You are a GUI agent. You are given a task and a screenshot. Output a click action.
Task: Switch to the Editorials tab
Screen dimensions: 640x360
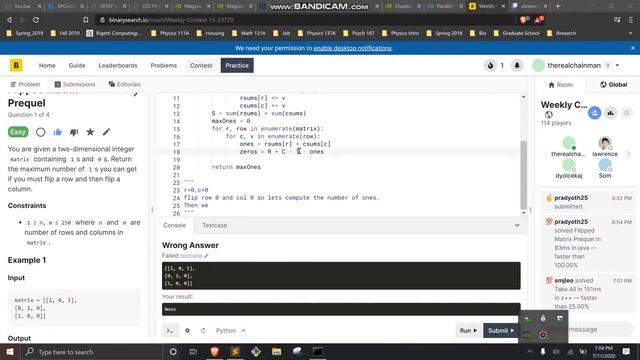point(124,84)
